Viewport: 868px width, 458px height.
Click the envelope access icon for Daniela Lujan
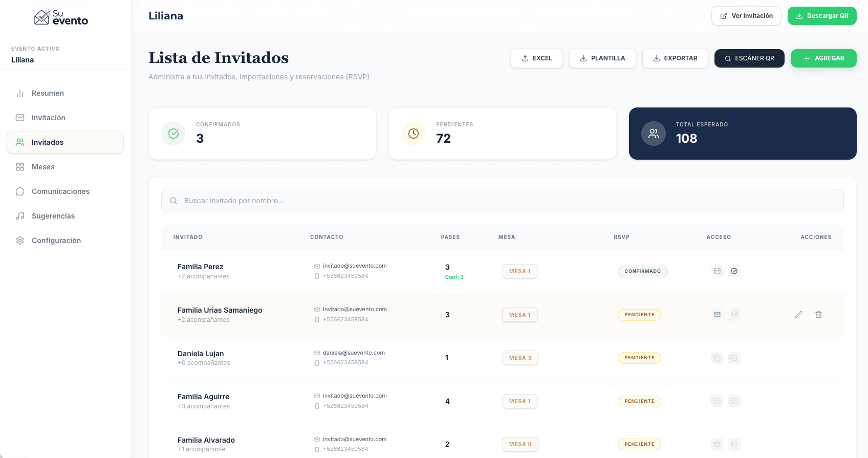pyautogui.click(x=717, y=358)
